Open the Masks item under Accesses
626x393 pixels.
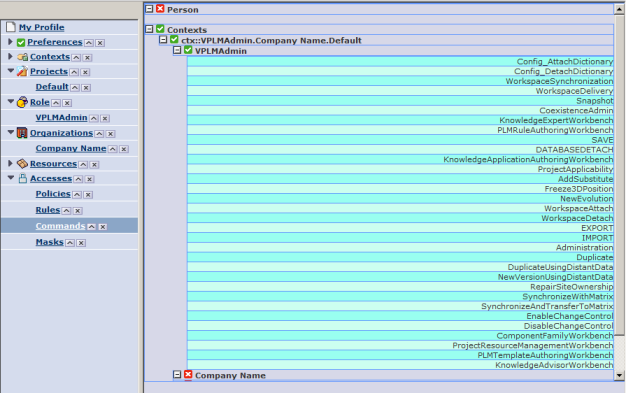tap(50, 242)
